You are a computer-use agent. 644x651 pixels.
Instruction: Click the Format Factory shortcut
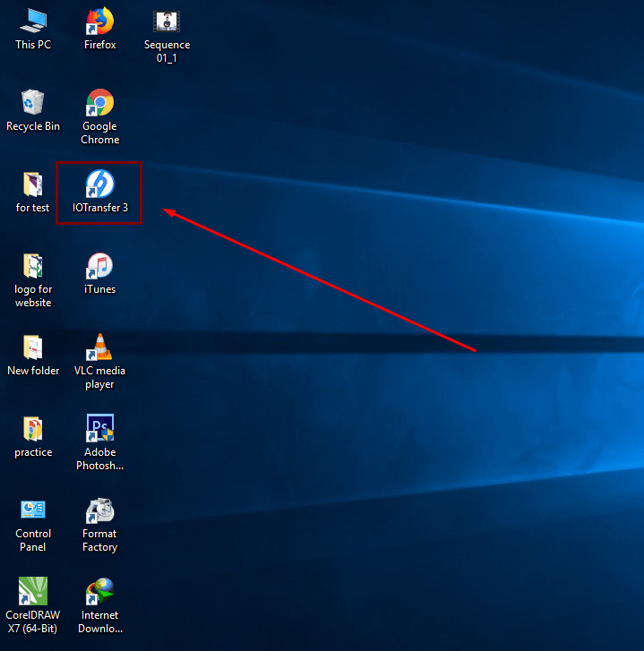click(99, 510)
